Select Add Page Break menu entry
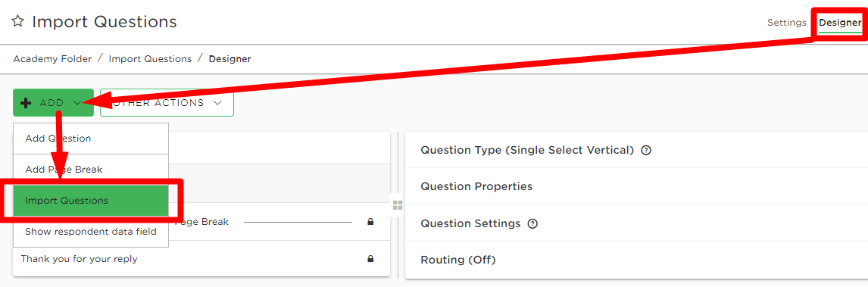 coord(91,169)
